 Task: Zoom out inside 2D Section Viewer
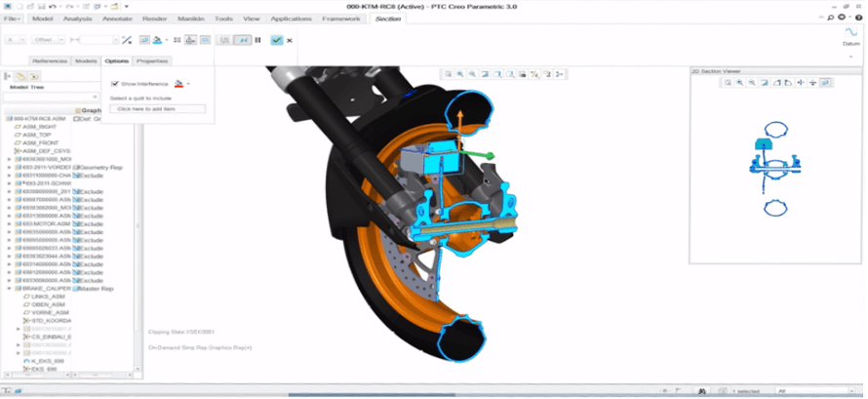tap(752, 83)
